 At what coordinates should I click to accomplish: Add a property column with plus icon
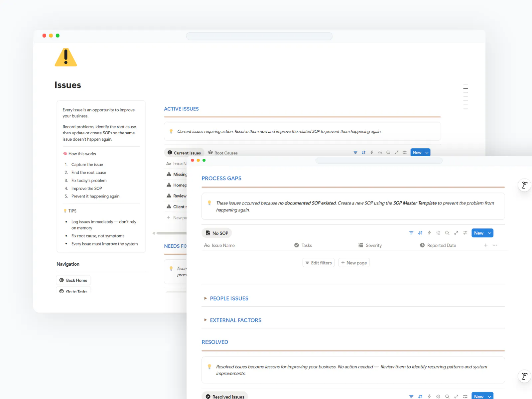click(486, 245)
